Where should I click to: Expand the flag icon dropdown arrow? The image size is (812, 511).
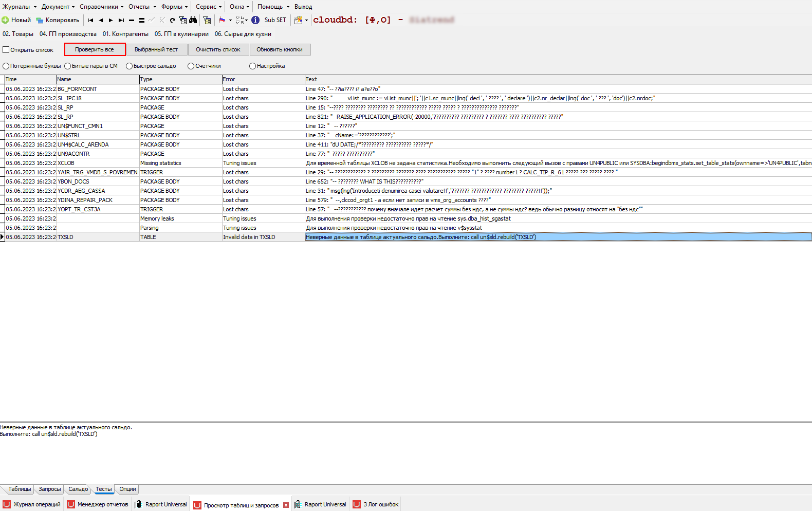coord(230,21)
